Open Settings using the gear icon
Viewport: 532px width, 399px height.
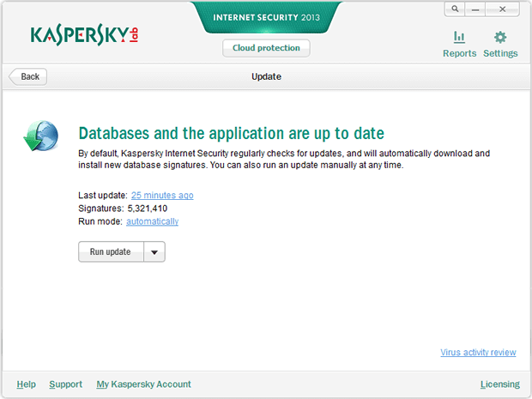pyautogui.click(x=500, y=37)
